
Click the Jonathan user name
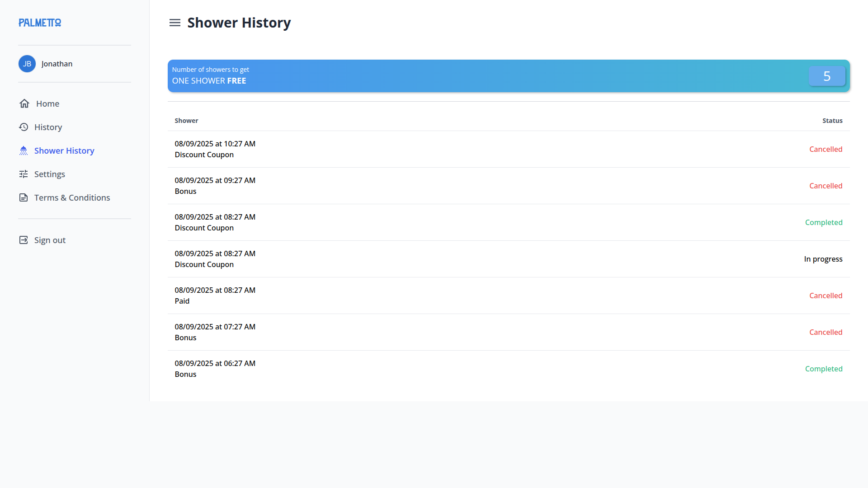pyautogui.click(x=57, y=64)
